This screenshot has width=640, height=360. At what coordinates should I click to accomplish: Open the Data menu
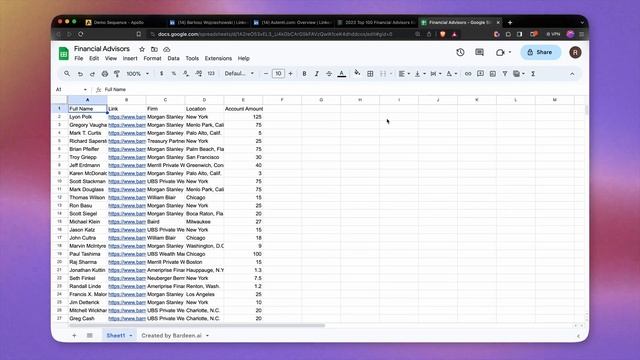tap(173, 58)
